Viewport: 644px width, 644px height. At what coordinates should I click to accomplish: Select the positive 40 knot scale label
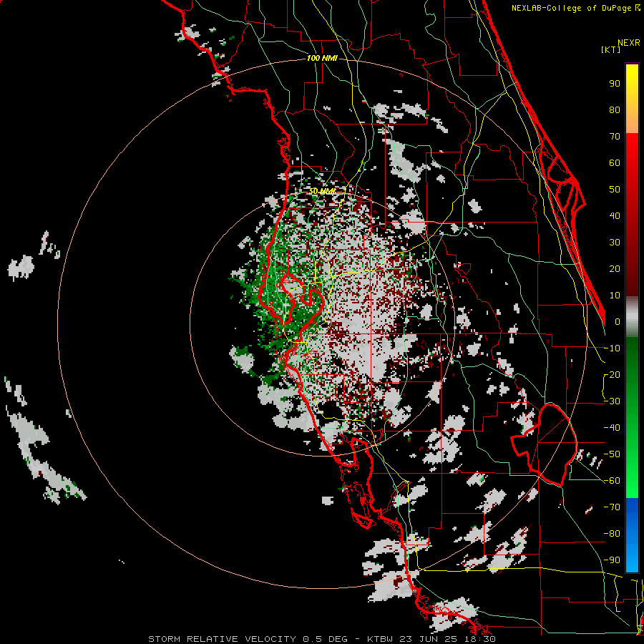pyautogui.click(x=615, y=215)
